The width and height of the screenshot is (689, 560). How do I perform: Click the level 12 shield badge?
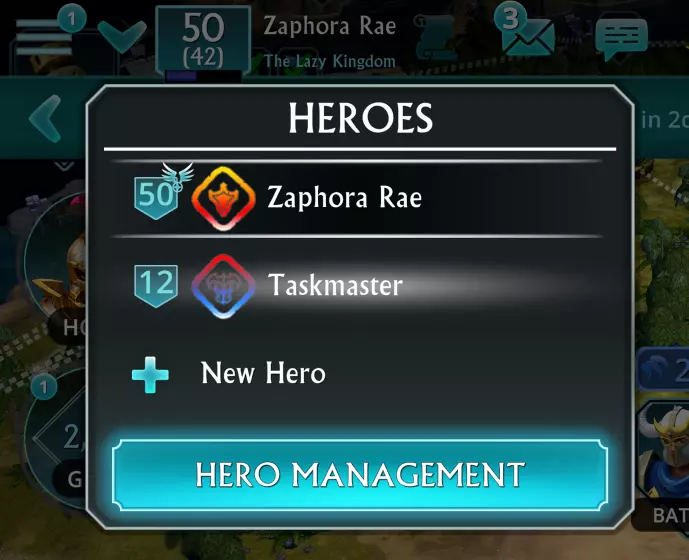[x=156, y=285]
